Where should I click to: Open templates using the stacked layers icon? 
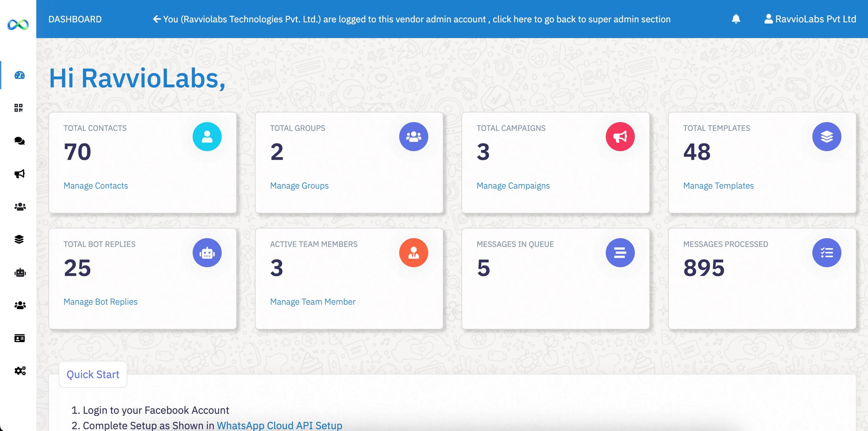[20, 240]
